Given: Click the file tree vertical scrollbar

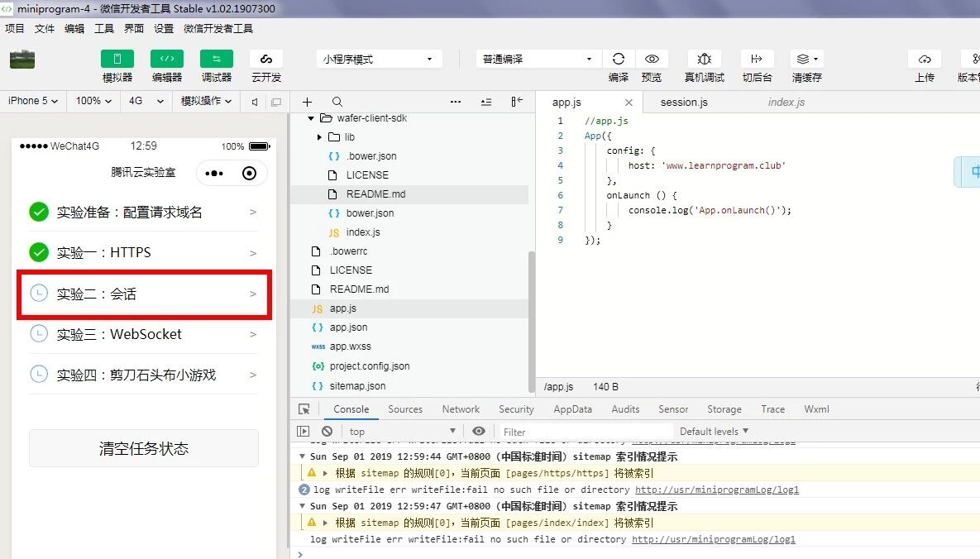Looking at the screenshot, I should click(x=532, y=320).
